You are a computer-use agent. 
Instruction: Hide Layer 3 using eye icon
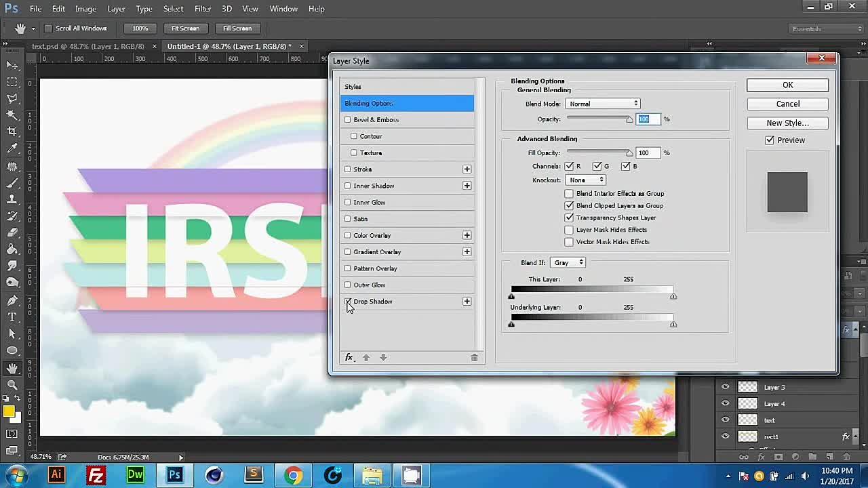(725, 387)
